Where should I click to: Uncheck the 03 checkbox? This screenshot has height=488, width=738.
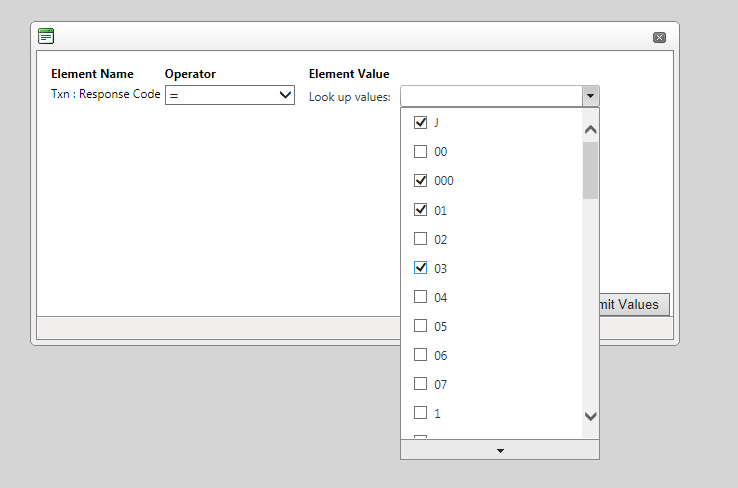coord(420,267)
